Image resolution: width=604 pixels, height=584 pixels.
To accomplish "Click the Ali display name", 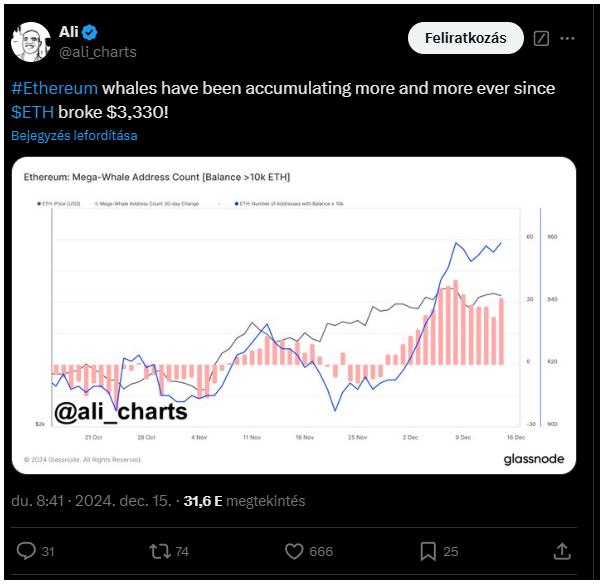I will [x=69, y=32].
